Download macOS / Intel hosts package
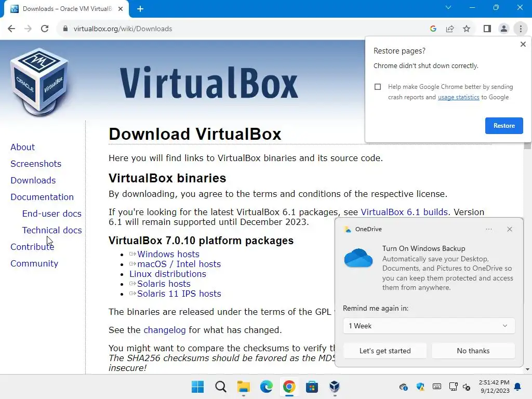The width and height of the screenshot is (532, 399). [x=179, y=264]
